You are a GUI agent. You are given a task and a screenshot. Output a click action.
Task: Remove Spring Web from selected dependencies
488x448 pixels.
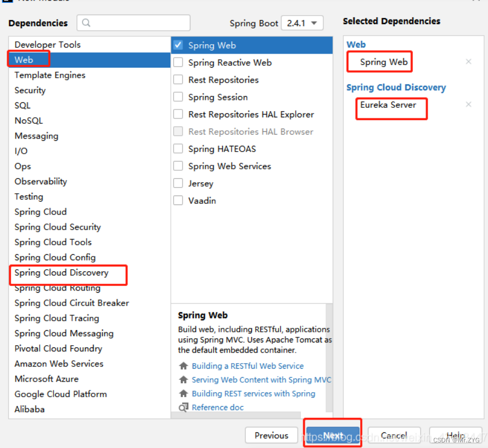tap(468, 61)
